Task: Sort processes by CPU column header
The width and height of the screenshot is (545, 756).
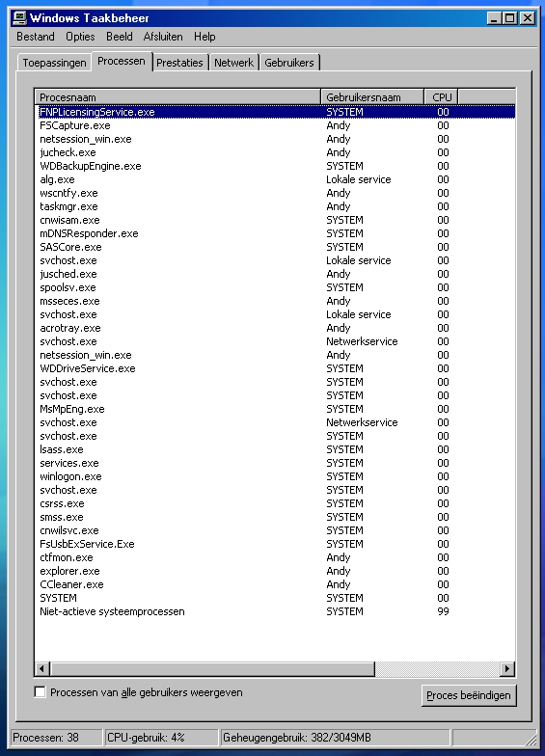Action: point(441,97)
